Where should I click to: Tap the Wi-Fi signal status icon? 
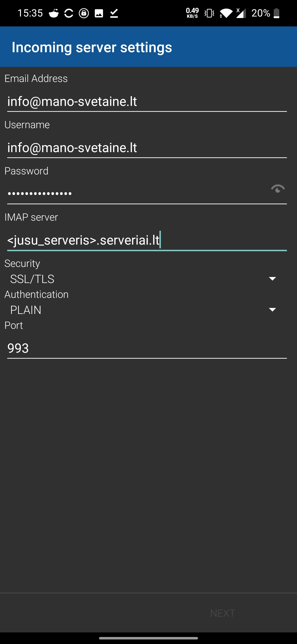pos(226,13)
